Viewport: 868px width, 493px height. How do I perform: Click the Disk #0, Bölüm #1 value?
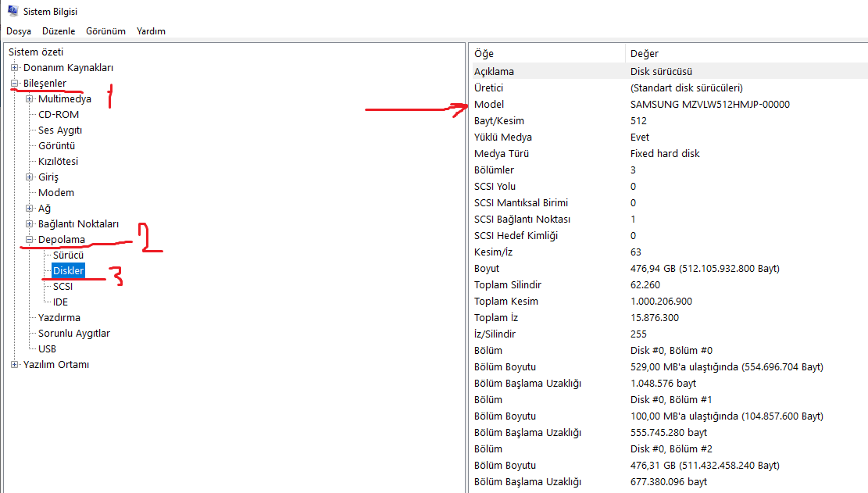coord(671,400)
